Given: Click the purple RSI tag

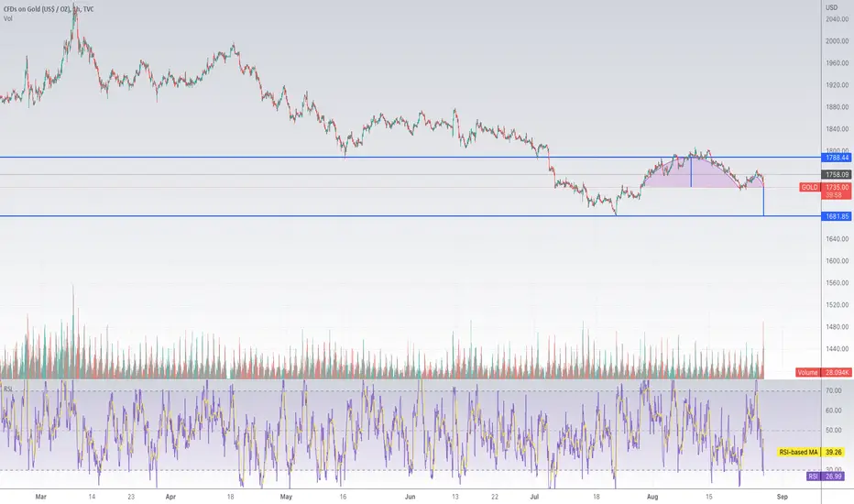Looking at the screenshot, I should (813, 477).
